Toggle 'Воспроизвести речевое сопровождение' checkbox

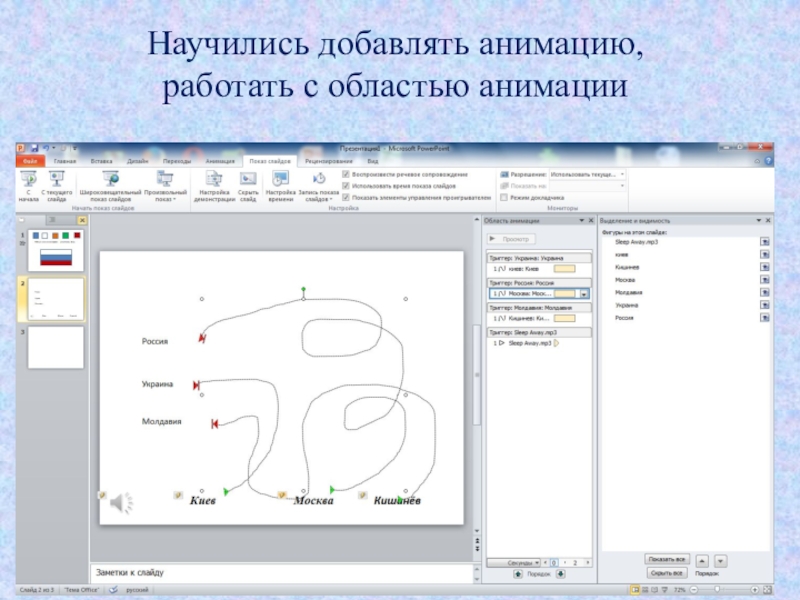[x=346, y=173]
